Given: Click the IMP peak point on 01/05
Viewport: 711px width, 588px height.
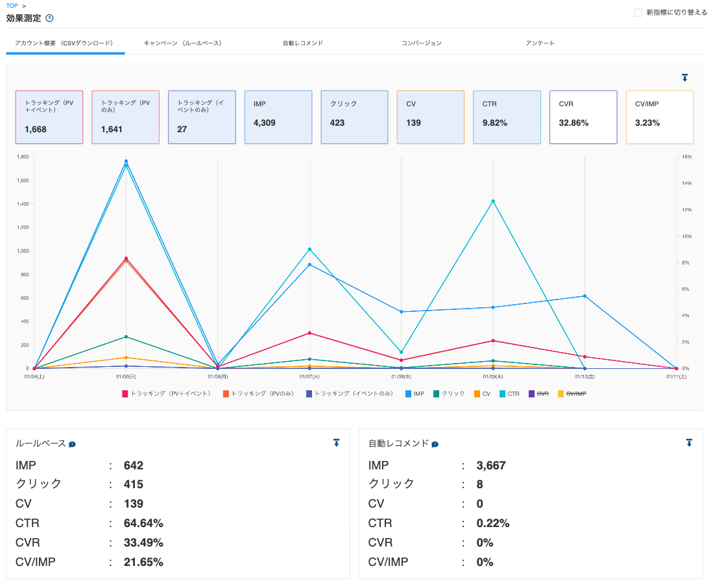Looking at the screenshot, I should (126, 161).
